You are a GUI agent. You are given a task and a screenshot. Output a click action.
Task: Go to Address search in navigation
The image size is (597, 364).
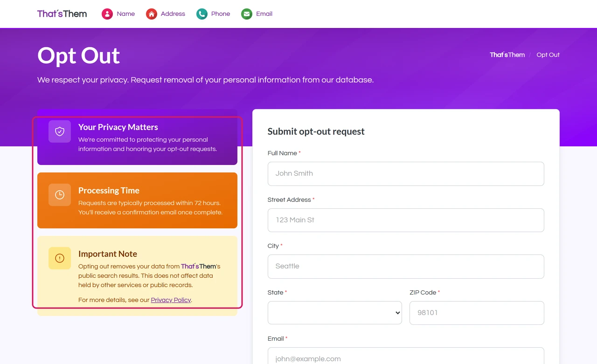coord(173,14)
